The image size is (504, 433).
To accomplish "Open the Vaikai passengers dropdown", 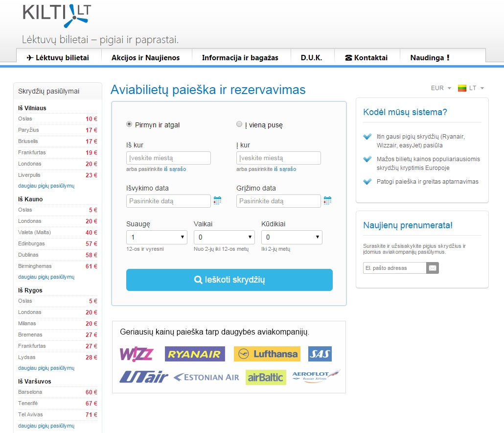I will pos(224,238).
